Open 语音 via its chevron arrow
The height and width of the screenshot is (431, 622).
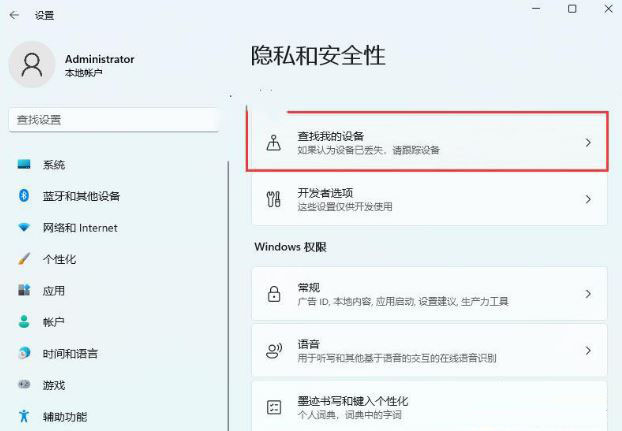588,351
